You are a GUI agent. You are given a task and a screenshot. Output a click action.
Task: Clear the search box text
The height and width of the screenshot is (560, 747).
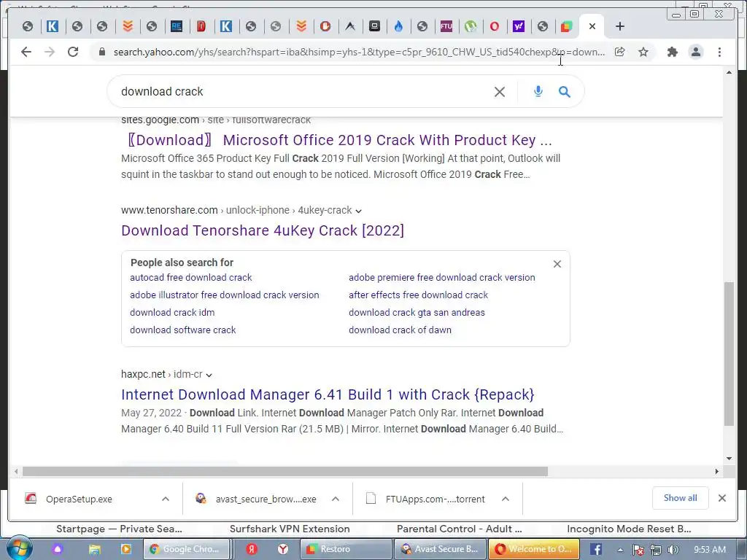click(499, 91)
